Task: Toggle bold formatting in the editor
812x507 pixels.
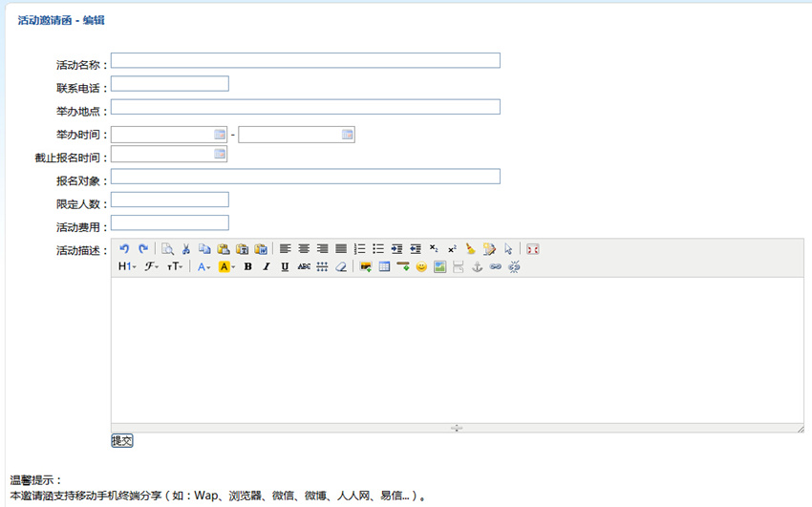Action: point(247,267)
